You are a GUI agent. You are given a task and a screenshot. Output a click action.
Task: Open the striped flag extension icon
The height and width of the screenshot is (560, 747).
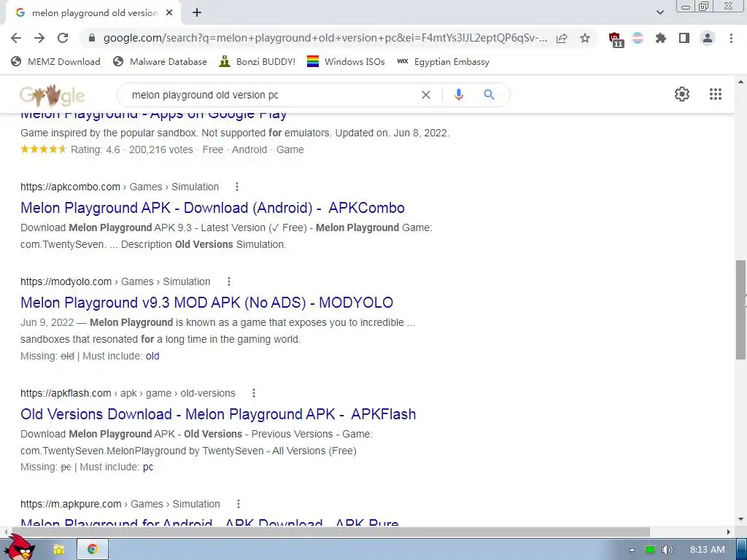click(x=638, y=38)
